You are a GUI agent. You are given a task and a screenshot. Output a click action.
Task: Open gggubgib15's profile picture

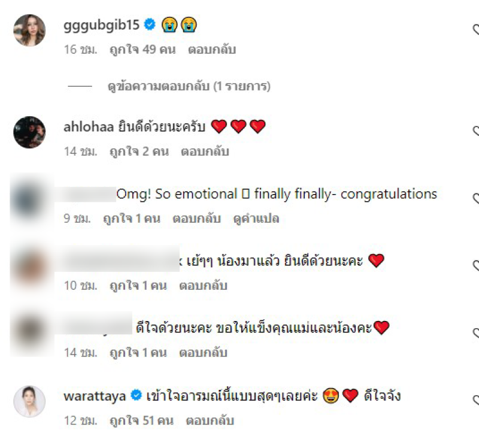(x=29, y=30)
